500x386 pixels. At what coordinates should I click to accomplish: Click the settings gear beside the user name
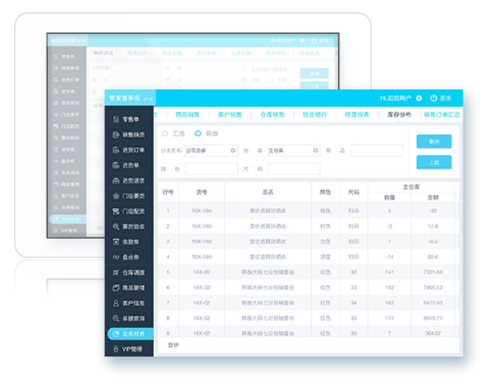(419, 98)
